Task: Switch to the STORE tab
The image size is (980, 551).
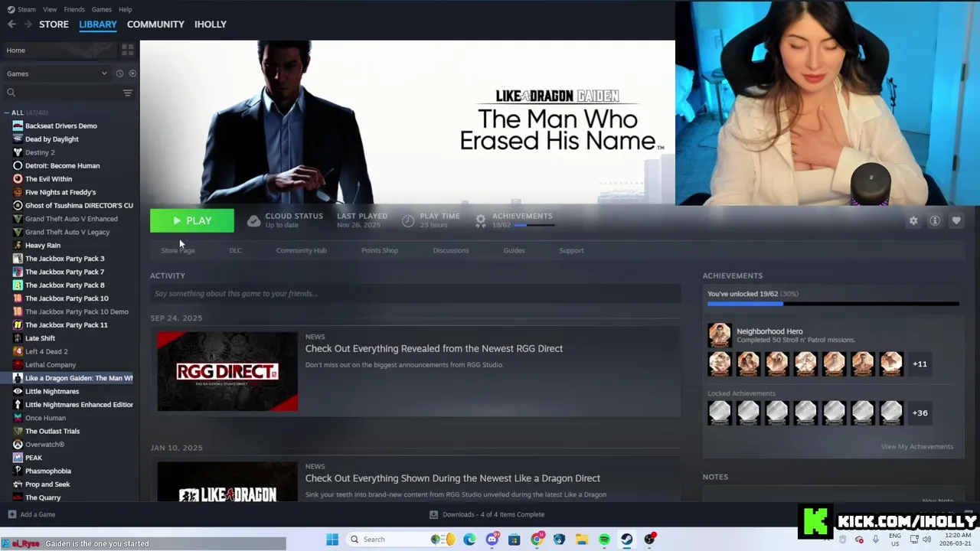Action: (54, 24)
